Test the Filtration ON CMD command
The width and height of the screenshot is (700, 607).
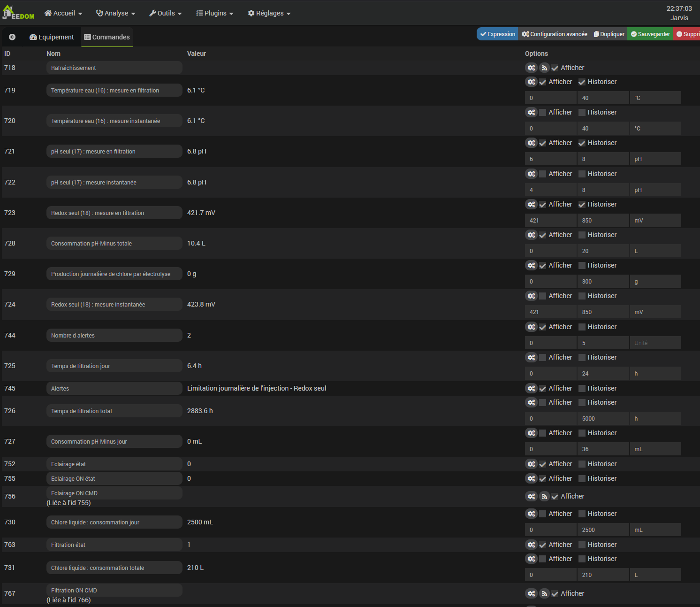click(544, 593)
